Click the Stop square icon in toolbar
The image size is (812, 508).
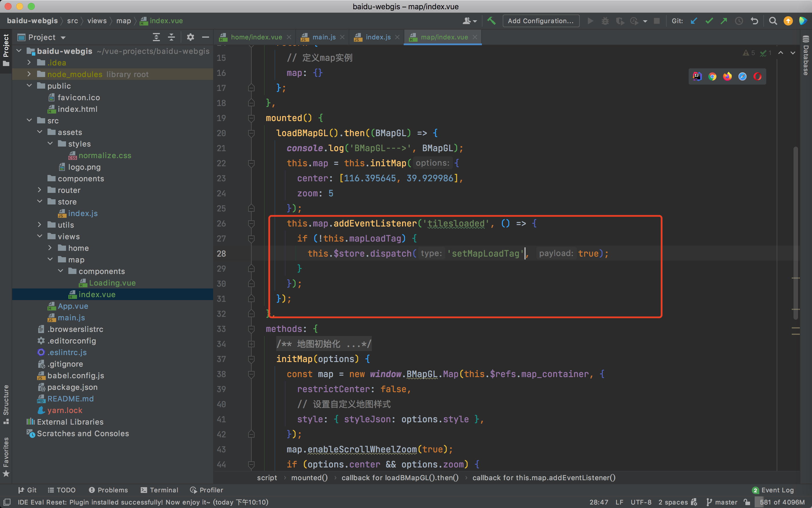pos(657,21)
